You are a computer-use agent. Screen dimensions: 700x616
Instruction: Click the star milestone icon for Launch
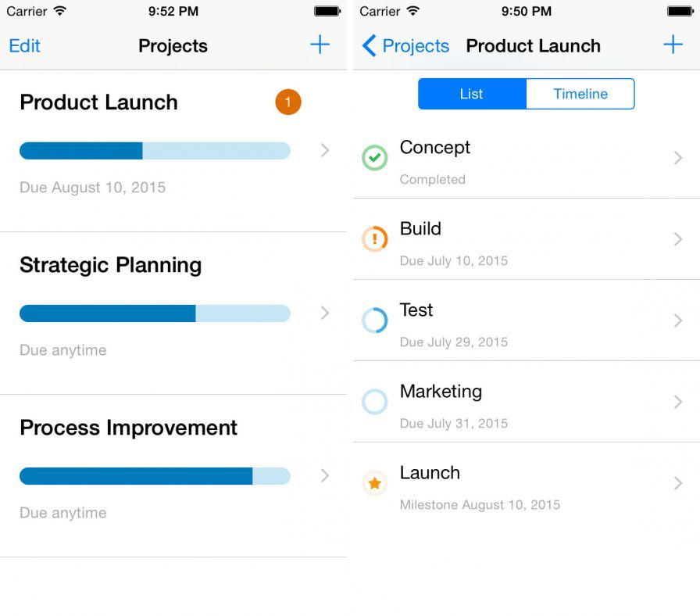375,483
